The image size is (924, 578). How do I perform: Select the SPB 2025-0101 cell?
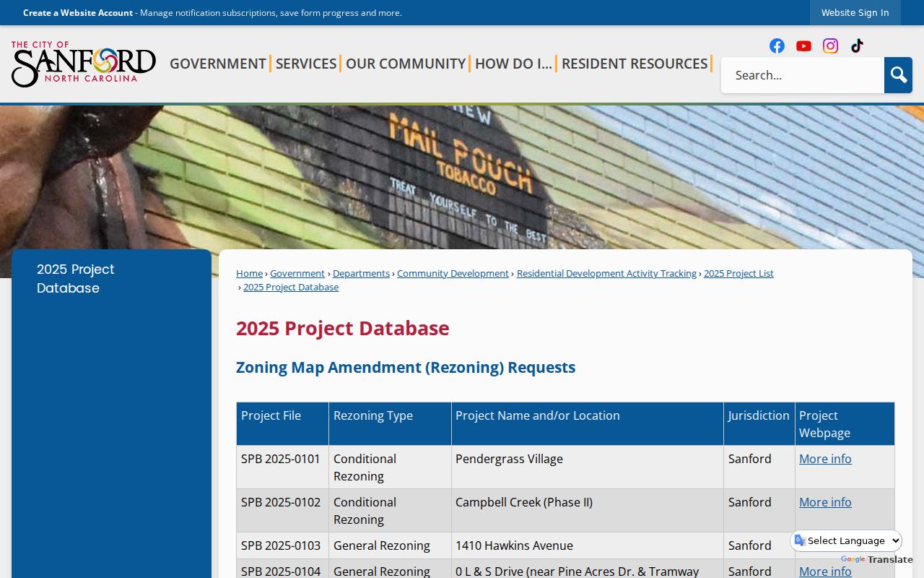click(282, 467)
